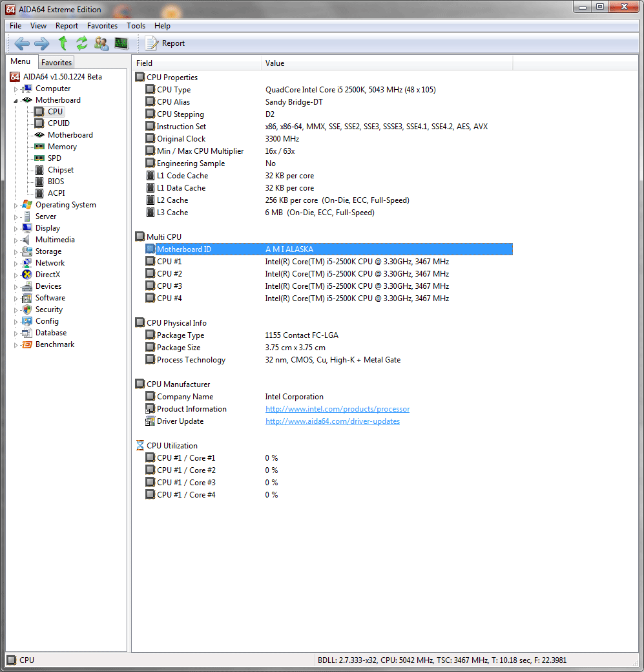Expand the Security node arrow

point(16,310)
